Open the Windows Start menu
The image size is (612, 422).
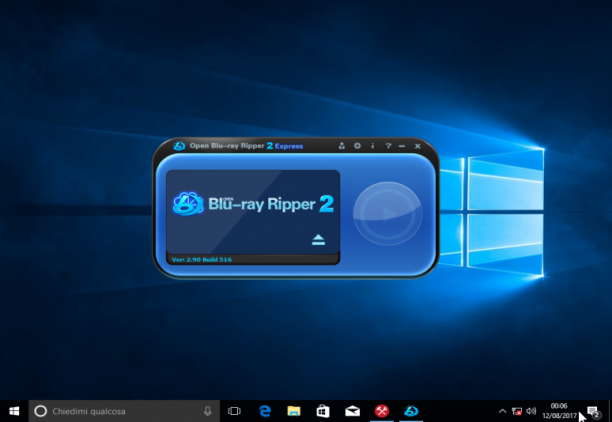click(x=14, y=411)
